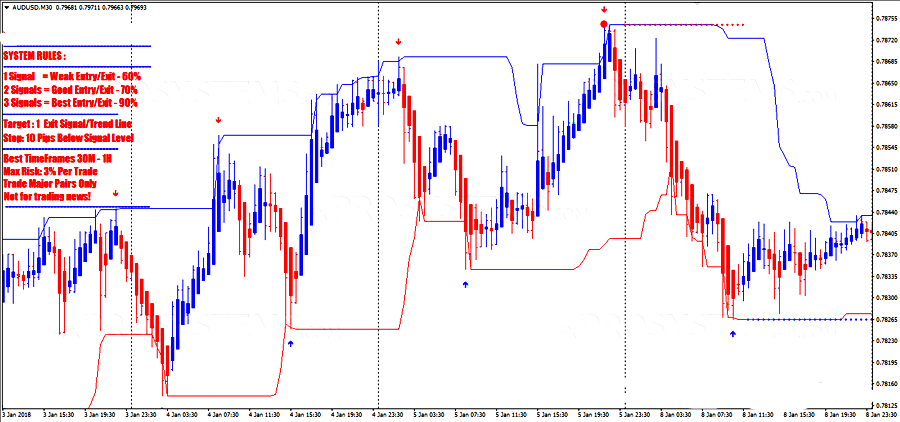Screen dimensions: 900x422
Task: Click the '4 Jan 07:30' time axis label
Action: (x=223, y=414)
